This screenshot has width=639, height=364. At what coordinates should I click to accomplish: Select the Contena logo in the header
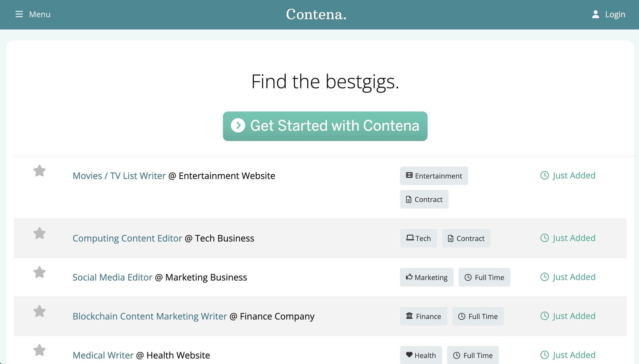pyautogui.click(x=316, y=14)
